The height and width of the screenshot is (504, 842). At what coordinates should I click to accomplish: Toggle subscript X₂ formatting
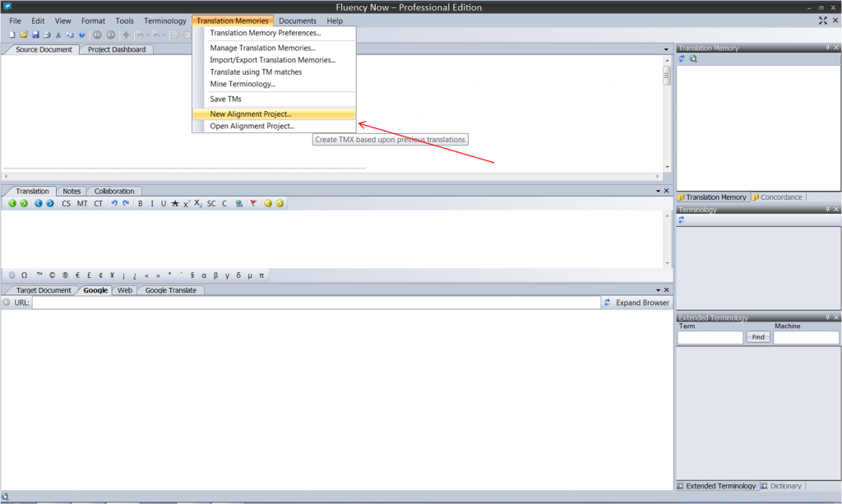point(198,203)
